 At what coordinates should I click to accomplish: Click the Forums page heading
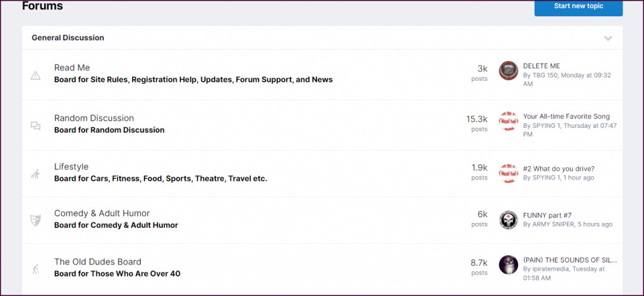[x=42, y=6]
